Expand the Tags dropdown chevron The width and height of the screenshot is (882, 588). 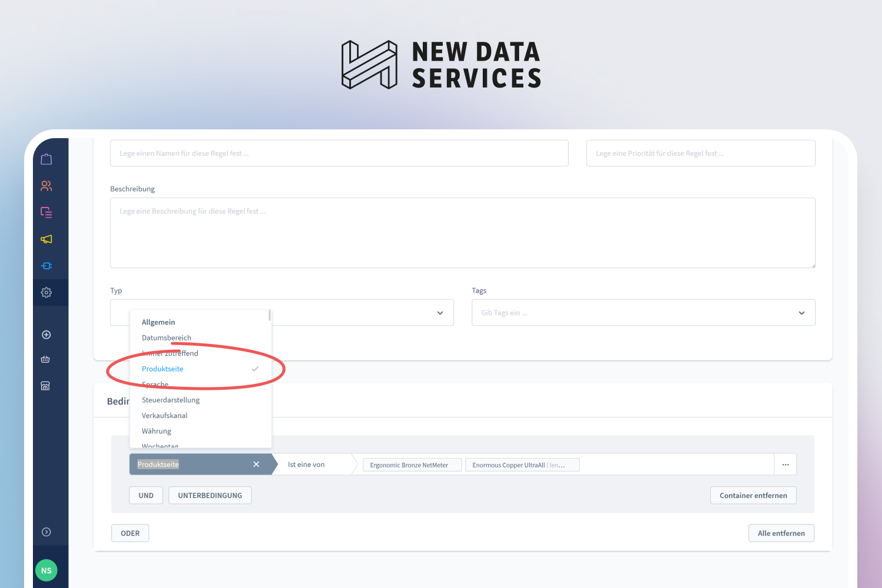801,313
